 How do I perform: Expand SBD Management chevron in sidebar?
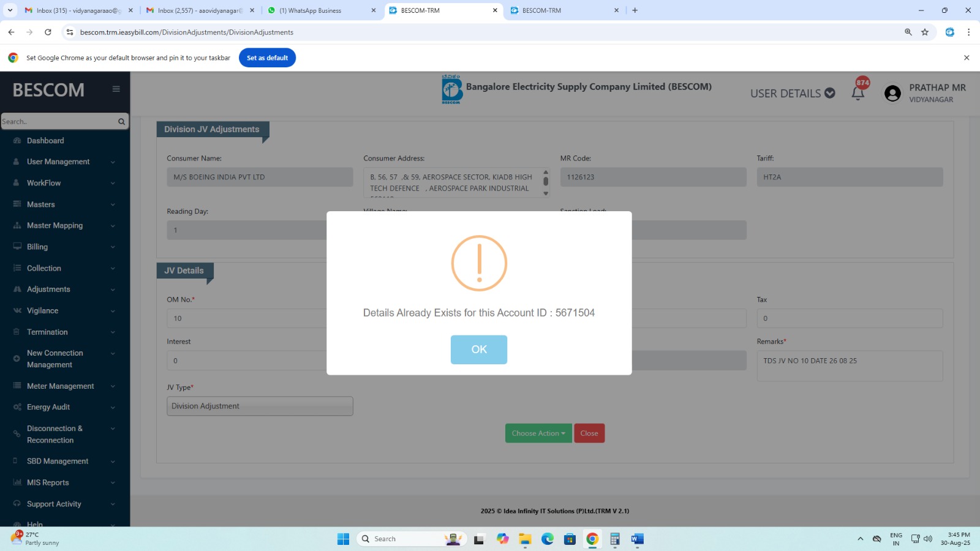point(113,462)
